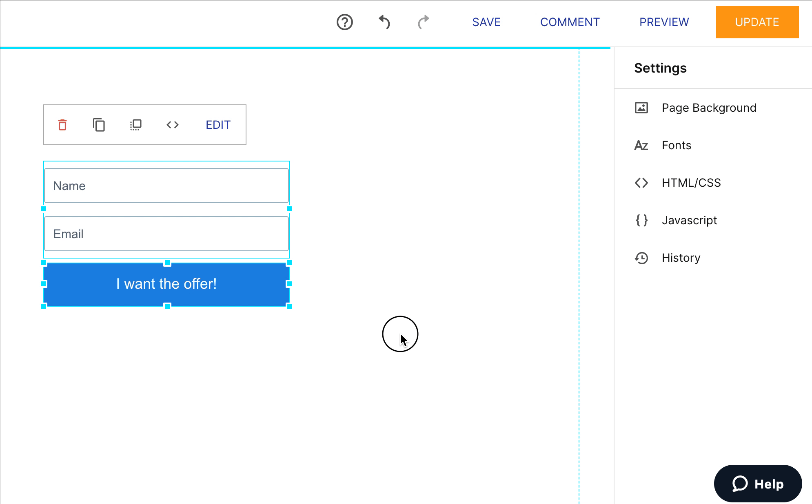The image size is (812, 504).
Task: Undo the last action
Action: point(384,22)
